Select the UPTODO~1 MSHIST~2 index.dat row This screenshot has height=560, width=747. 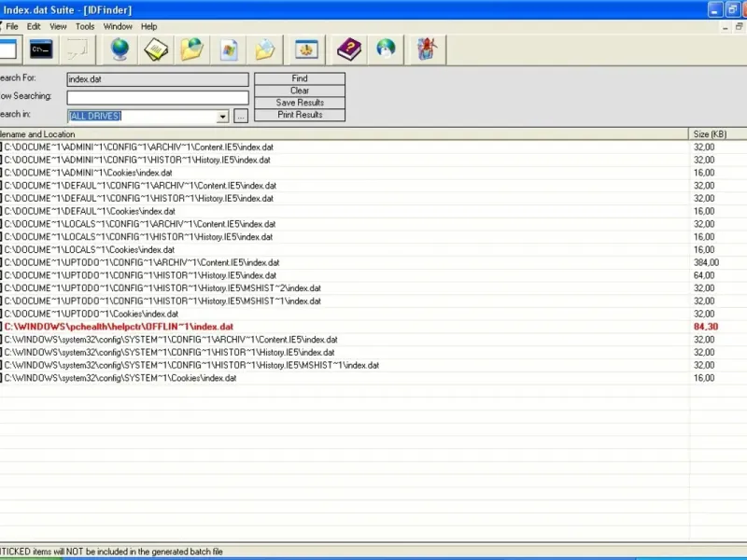(373, 288)
